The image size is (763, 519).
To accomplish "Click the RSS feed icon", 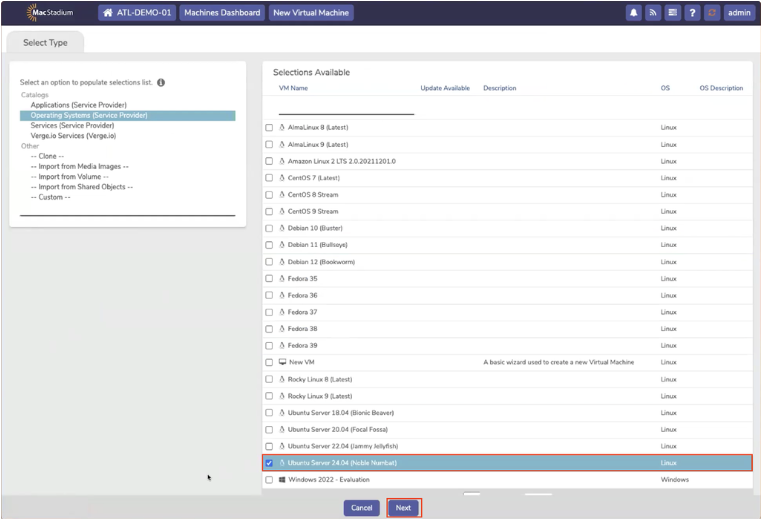I will point(653,13).
